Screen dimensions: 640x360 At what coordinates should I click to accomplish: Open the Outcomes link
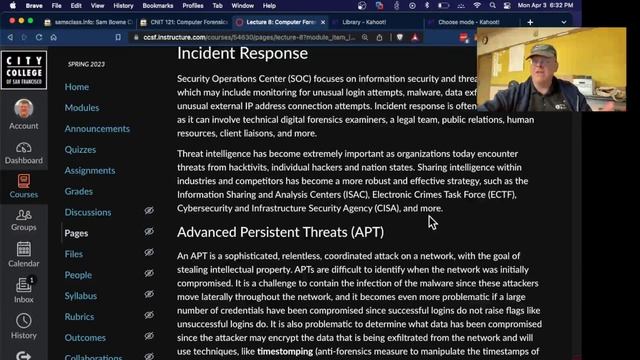[85, 338]
